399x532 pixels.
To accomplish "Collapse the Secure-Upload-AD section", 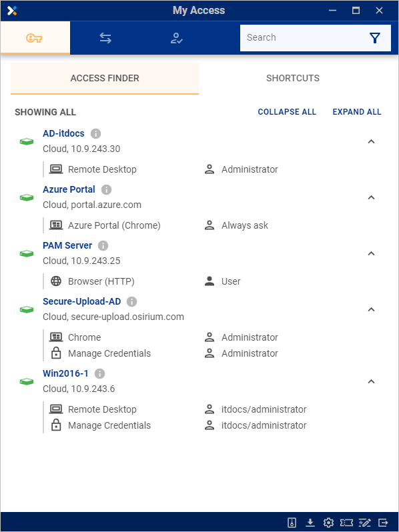I will tap(371, 309).
